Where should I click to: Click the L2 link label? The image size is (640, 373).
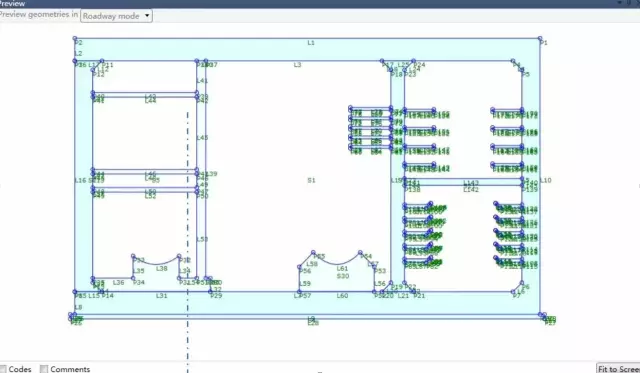coord(78,53)
